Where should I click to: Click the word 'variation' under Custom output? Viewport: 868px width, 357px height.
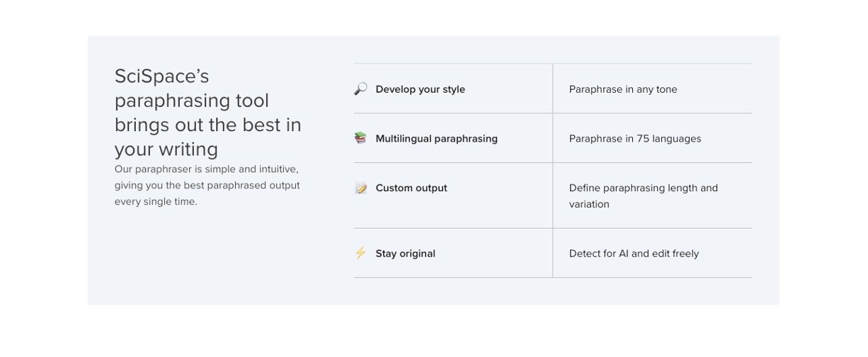pyautogui.click(x=589, y=204)
